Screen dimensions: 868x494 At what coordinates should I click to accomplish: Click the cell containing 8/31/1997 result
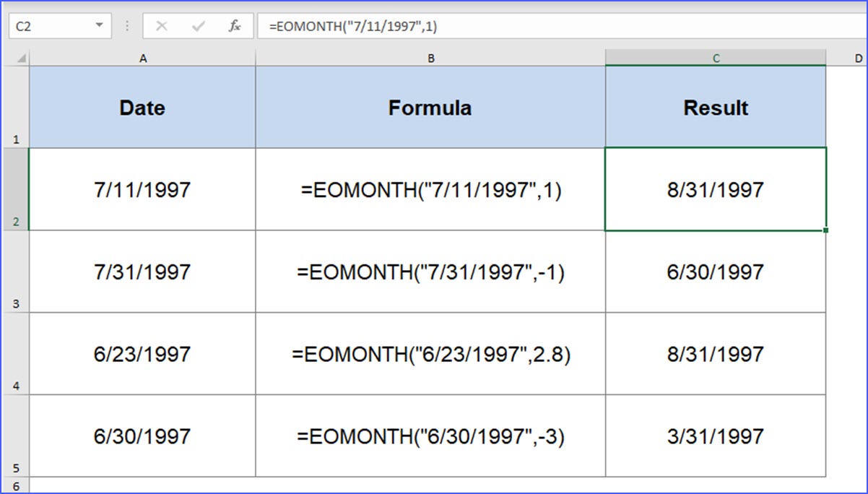715,190
